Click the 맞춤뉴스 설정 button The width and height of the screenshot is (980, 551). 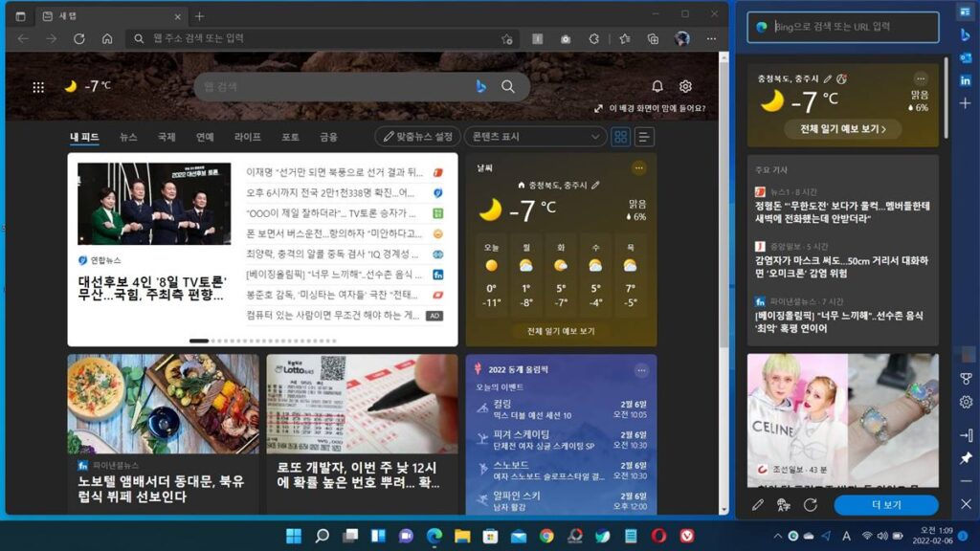pos(417,137)
